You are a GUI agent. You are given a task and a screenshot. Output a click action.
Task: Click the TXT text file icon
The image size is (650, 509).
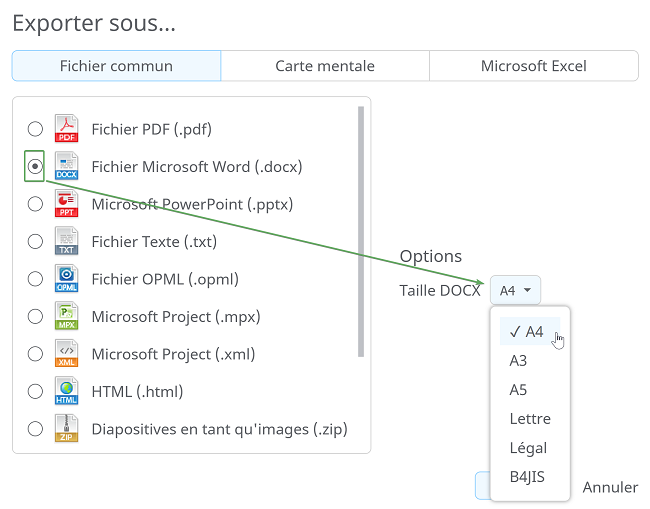click(66, 241)
